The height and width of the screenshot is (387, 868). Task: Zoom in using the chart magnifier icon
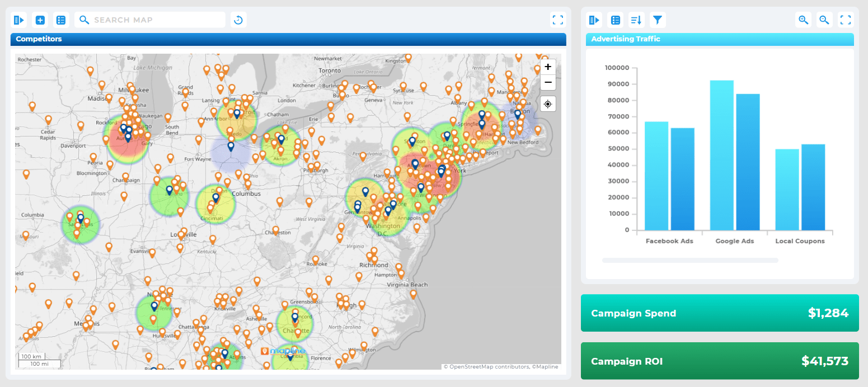coord(803,20)
